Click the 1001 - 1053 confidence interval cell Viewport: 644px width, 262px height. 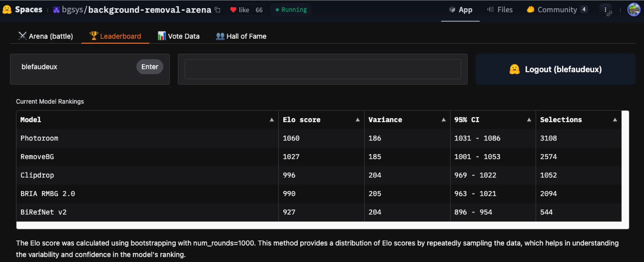pos(493,157)
